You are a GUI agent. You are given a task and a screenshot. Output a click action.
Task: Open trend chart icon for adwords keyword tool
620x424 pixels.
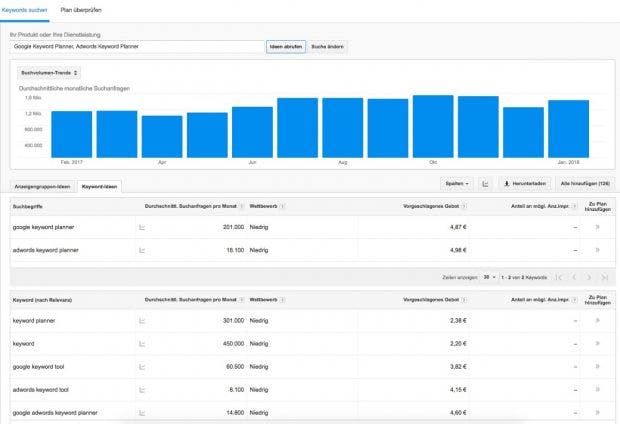pyautogui.click(x=142, y=390)
